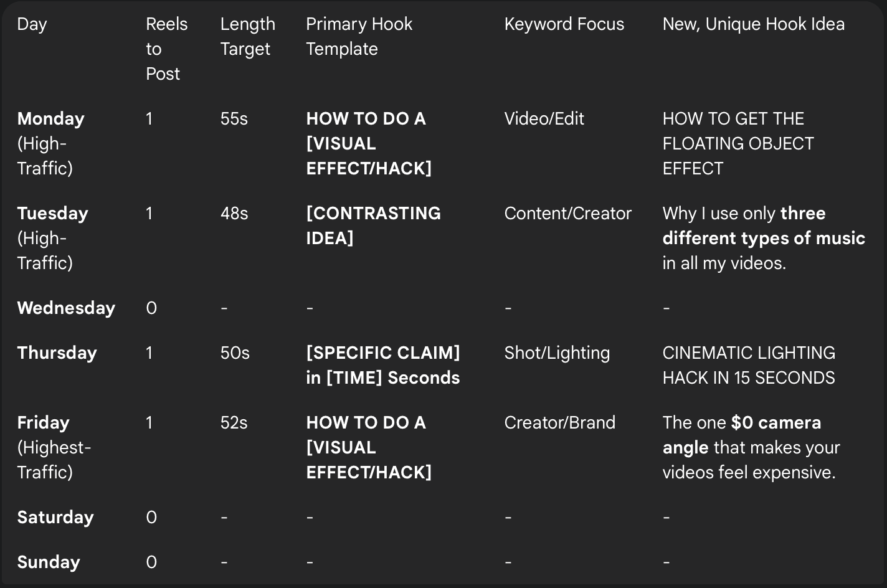
Task: Click the Length Target header
Action: [x=247, y=36]
